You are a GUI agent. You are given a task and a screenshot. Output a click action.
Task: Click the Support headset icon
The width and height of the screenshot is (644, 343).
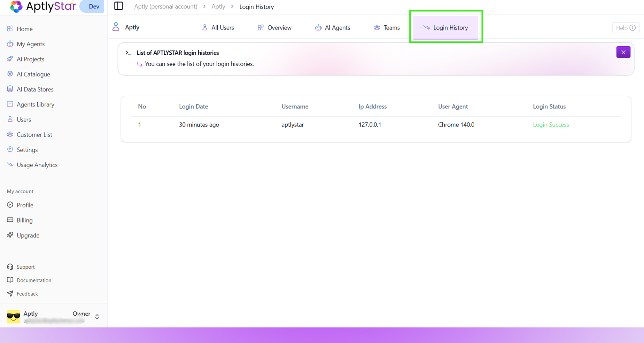[x=10, y=267]
